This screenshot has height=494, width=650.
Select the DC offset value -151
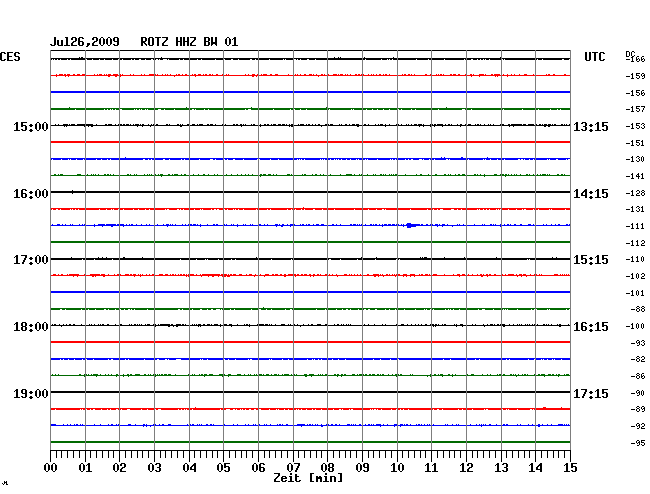coord(635,143)
